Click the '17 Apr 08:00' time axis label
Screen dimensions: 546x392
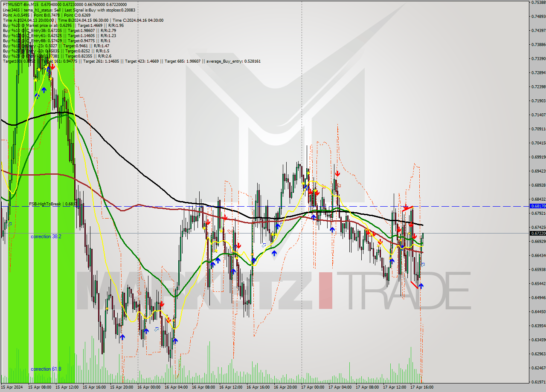coord(367,387)
